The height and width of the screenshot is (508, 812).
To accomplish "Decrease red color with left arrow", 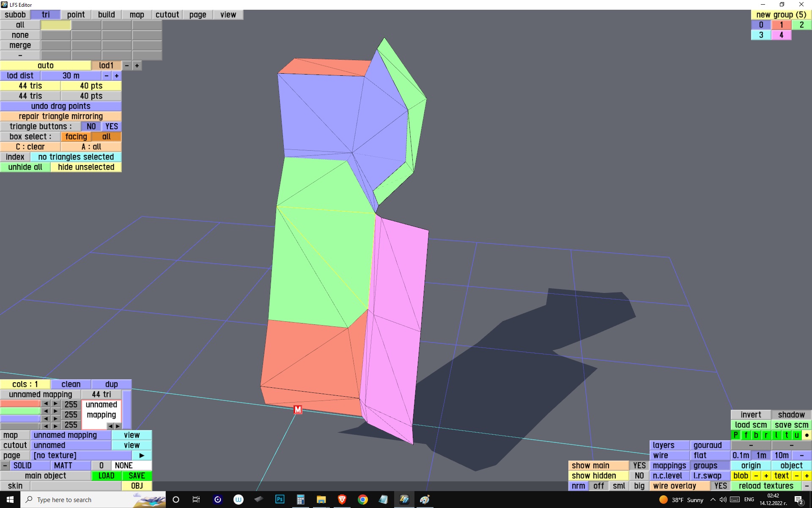I will tap(46, 403).
